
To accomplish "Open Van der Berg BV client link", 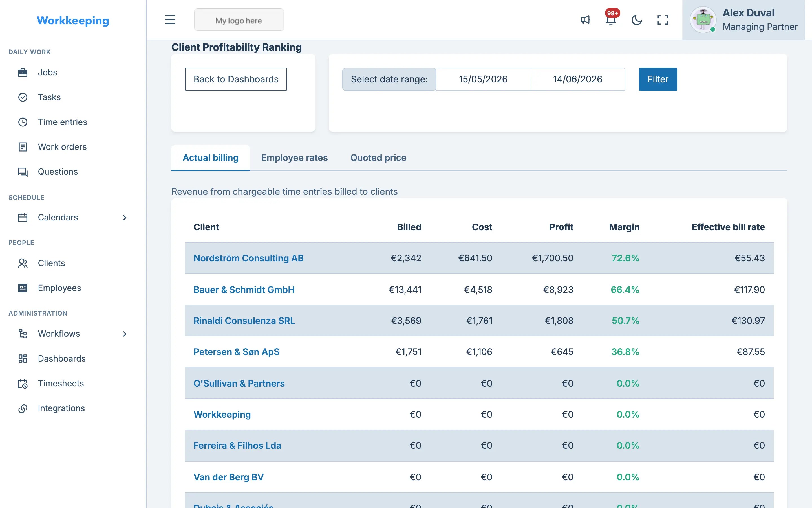I will tap(228, 477).
